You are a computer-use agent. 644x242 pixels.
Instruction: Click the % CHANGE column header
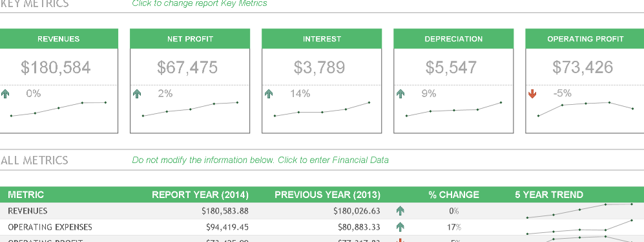(x=454, y=195)
